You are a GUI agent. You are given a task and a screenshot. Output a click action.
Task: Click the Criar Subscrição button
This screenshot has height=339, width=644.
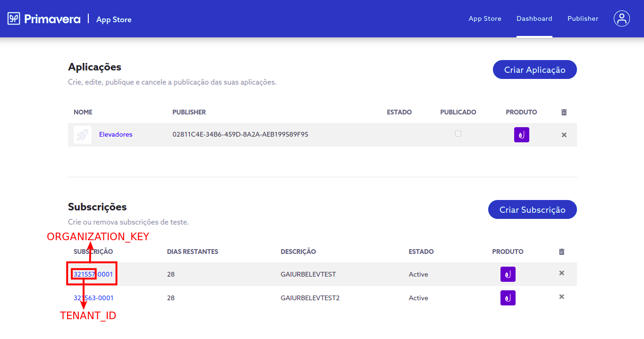532,209
